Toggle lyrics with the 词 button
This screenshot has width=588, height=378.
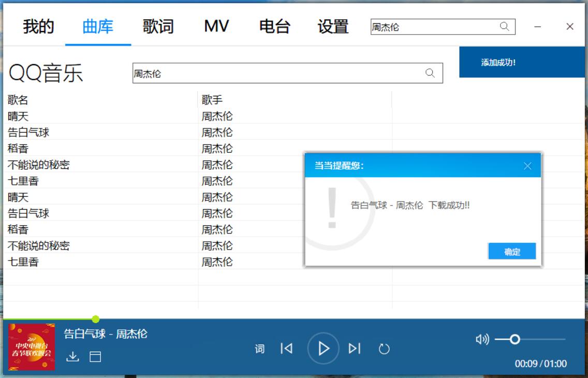[259, 349]
